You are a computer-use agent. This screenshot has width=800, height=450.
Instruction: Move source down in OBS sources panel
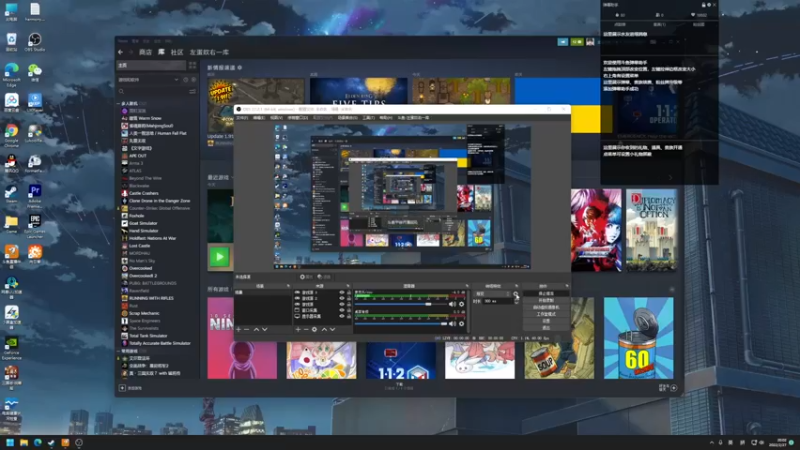point(333,330)
